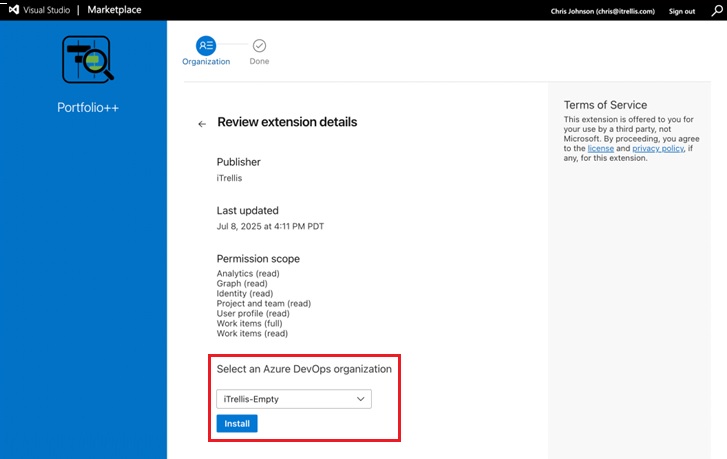Expand the iTrellis-Empty organization dropdown

coord(294,399)
